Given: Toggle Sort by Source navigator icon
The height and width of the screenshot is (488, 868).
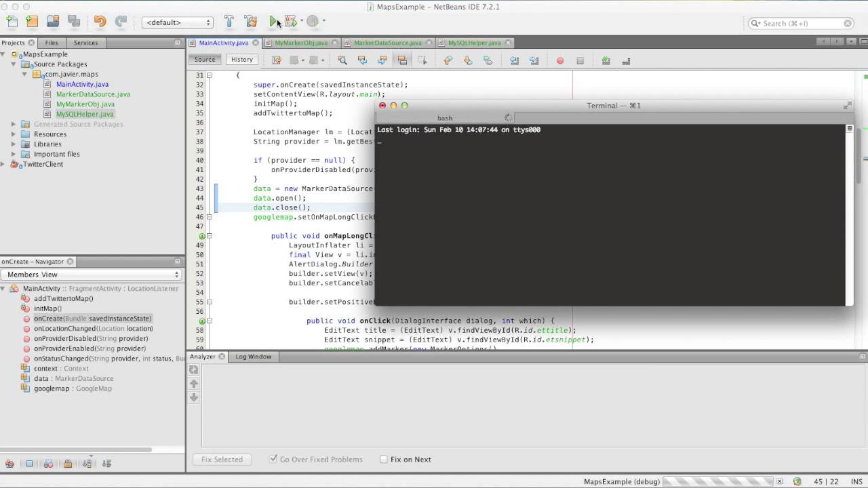Looking at the screenshot, I should pyautogui.click(x=106, y=464).
